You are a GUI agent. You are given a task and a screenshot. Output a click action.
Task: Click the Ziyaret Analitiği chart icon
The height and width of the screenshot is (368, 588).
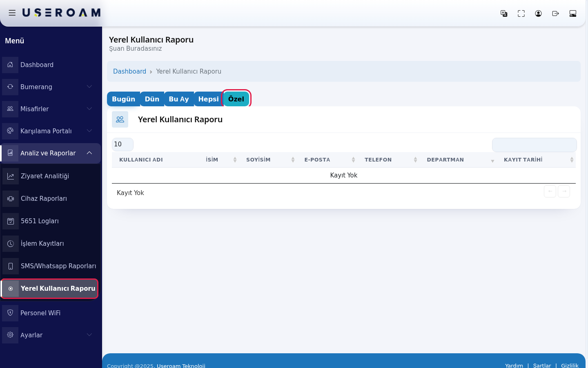11,176
